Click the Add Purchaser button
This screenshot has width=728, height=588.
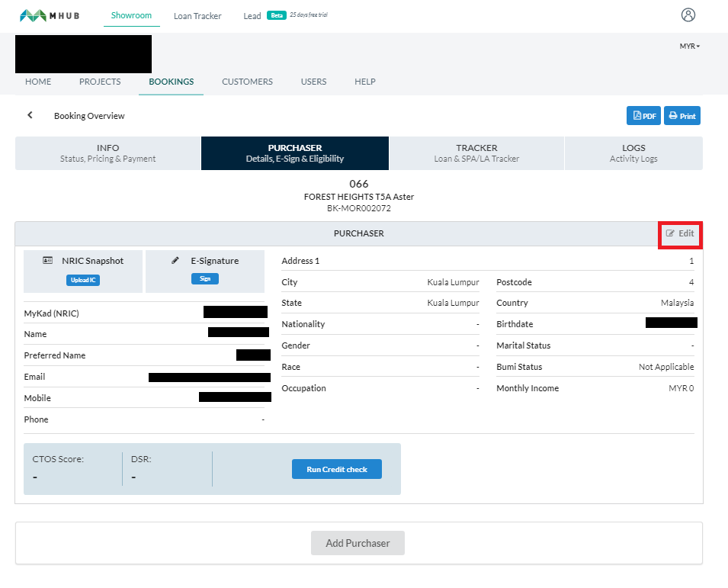click(x=358, y=543)
